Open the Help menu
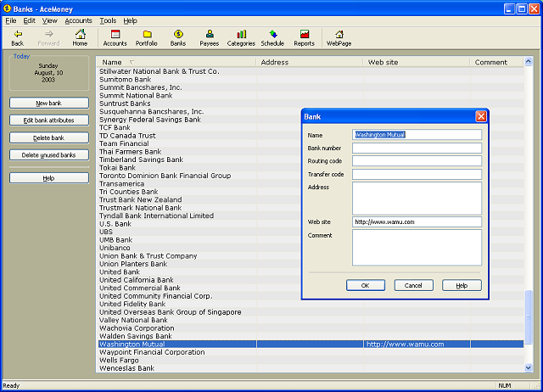The image size is (543, 392). click(x=130, y=20)
